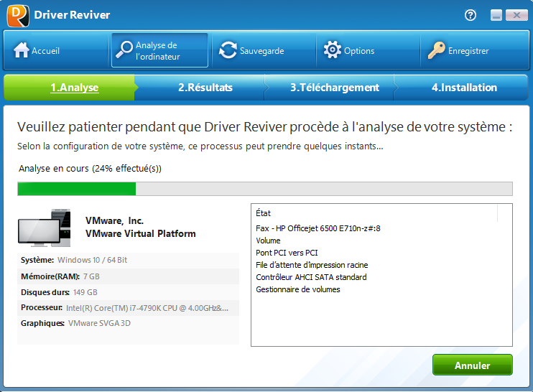Open the Accueil section
The height and width of the screenshot is (392, 533).
[56, 50]
